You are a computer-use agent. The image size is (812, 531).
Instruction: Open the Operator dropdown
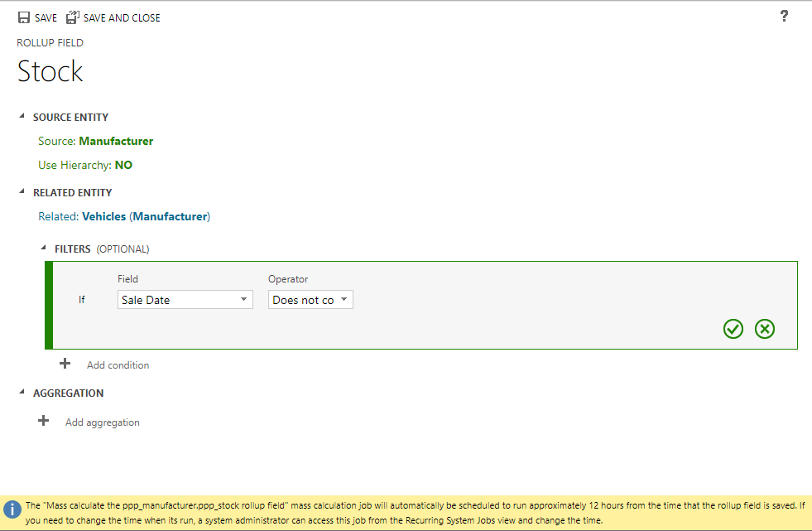310,300
